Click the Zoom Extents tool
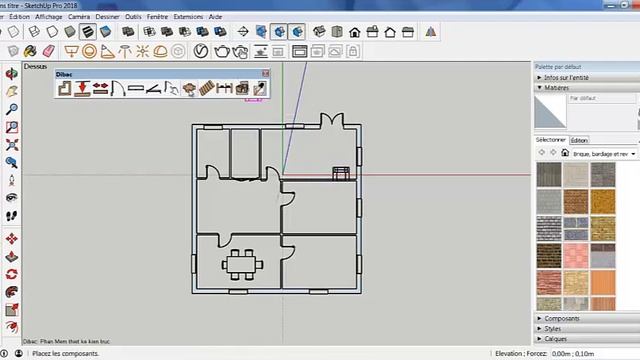The height and width of the screenshot is (360, 640). point(12,145)
